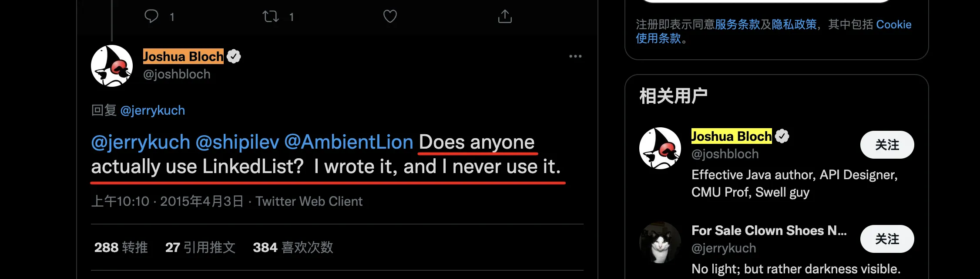Click Joshua Bloch's avatar in the tweet

[112, 66]
